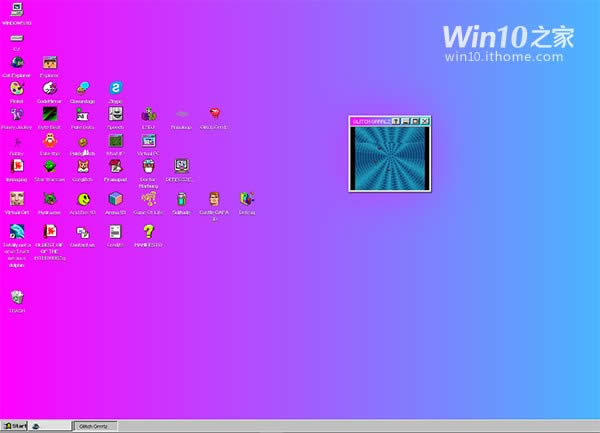The width and height of the screenshot is (600, 433).
Task: Click the Glitch Grrrlz window title bar
Action: 368,121
